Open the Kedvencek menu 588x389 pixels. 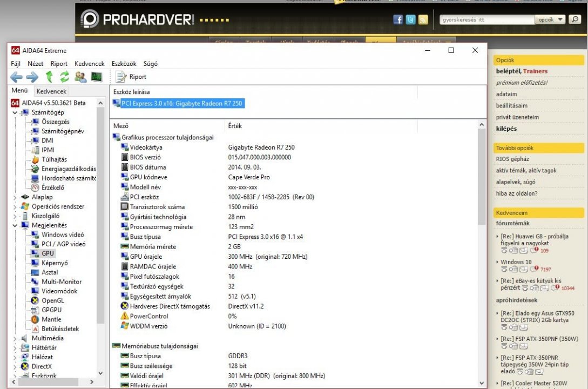click(89, 63)
